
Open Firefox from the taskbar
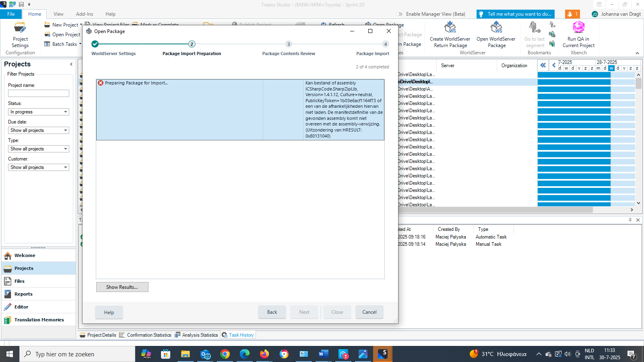(x=264, y=354)
